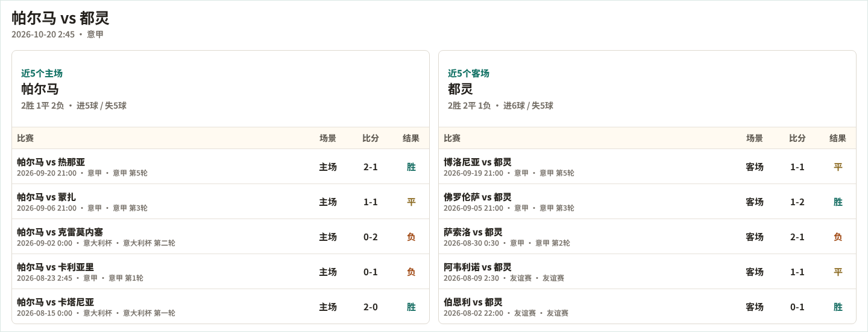Click the 胜 result for 帕尔马 vs 热那亚
This screenshot has height=332, width=868.
click(x=411, y=167)
